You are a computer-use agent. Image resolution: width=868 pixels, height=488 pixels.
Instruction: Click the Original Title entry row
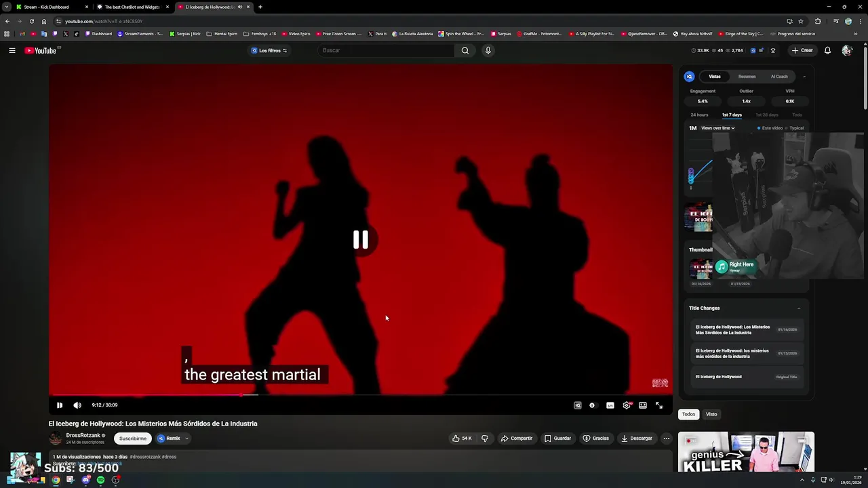coord(746,377)
